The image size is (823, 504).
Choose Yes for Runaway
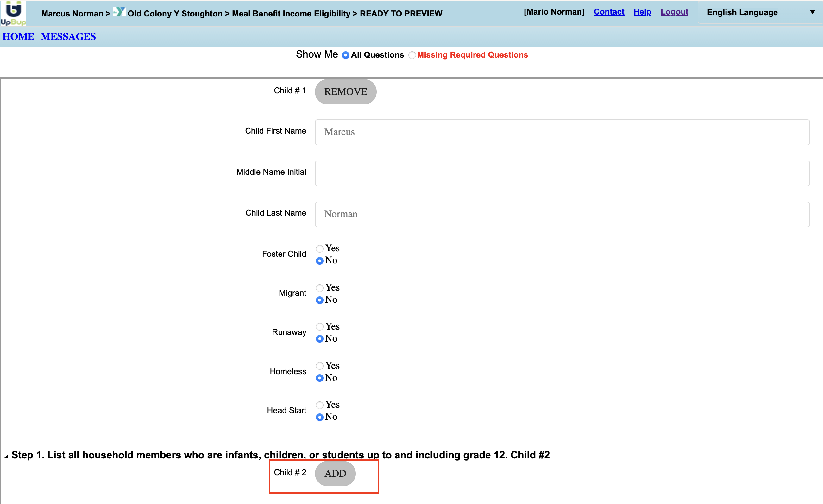click(x=320, y=327)
